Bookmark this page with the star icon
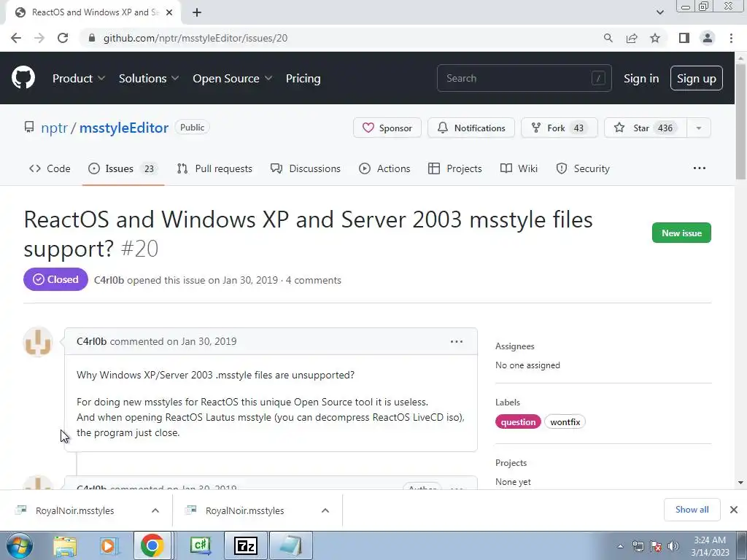The width and height of the screenshot is (747, 560). (655, 38)
